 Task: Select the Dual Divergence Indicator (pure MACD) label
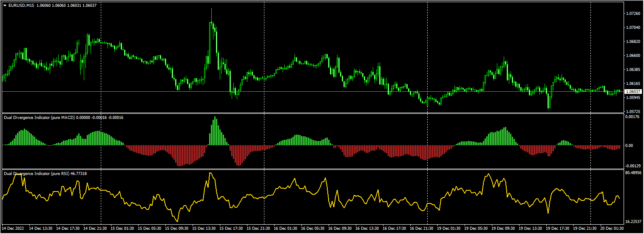click(39, 117)
